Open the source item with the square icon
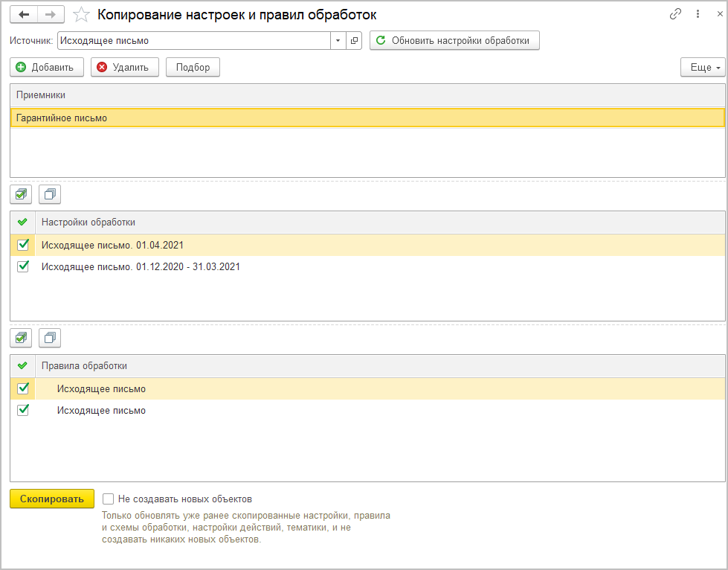This screenshot has height=570, width=728. coord(354,41)
